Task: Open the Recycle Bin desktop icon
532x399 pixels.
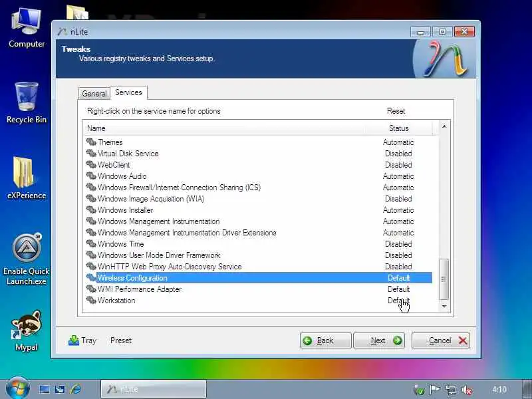Action: click(x=27, y=103)
